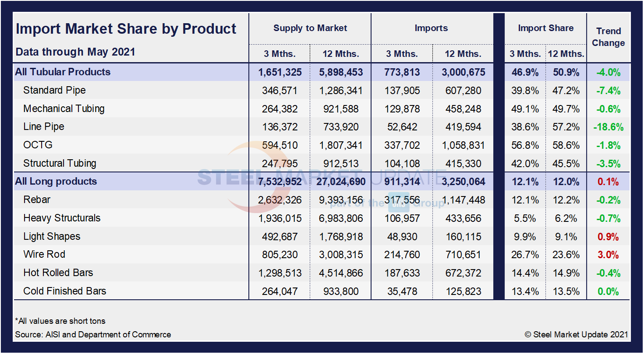Expand the All Long products row
Screen dimensions: 644x354
[56, 181]
